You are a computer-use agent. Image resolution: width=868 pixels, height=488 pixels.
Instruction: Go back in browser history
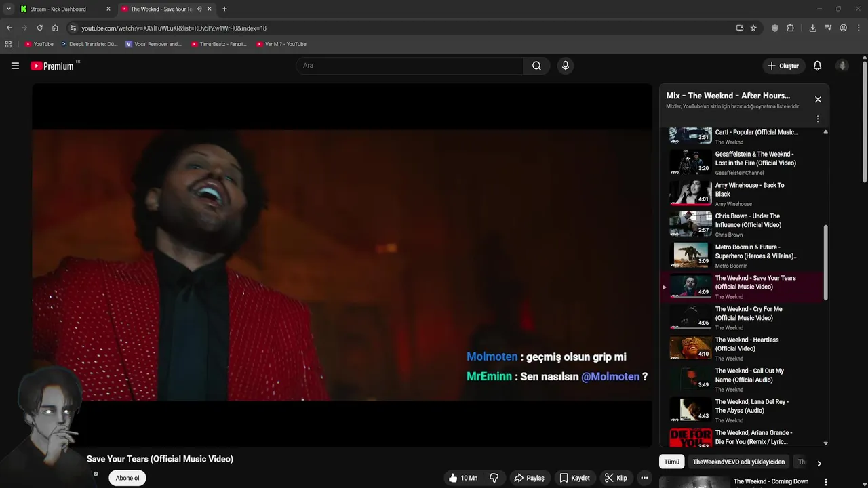(x=9, y=28)
